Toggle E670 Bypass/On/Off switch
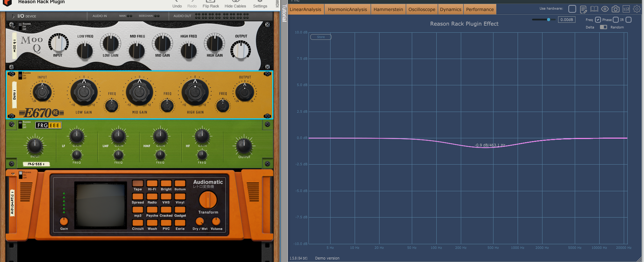Image resolution: width=644 pixels, height=262 pixels. (20, 76)
